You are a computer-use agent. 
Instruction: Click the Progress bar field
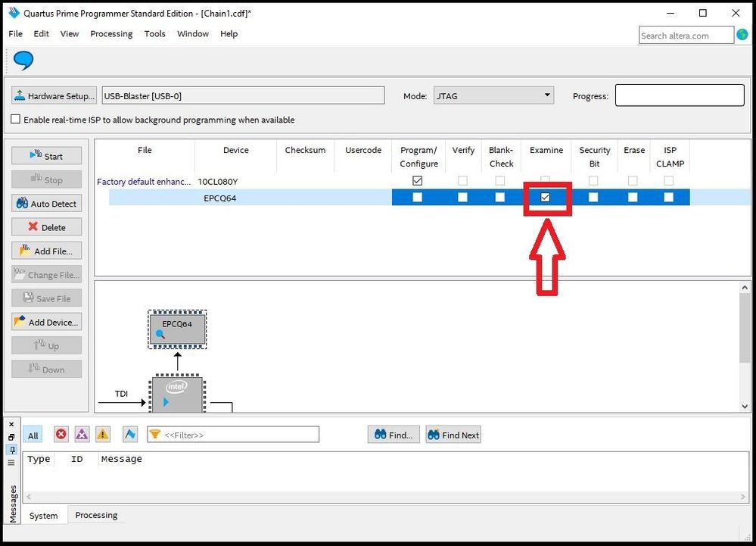coord(680,95)
